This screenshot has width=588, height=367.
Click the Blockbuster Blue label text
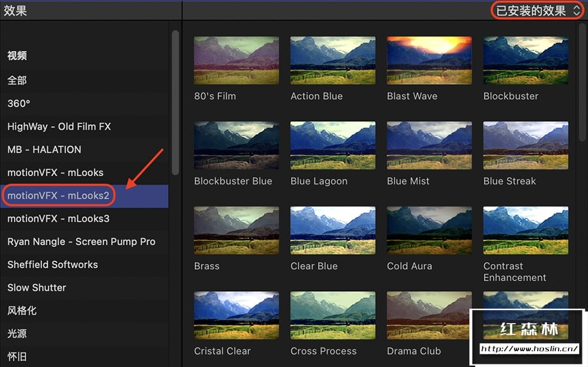click(x=233, y=181)
